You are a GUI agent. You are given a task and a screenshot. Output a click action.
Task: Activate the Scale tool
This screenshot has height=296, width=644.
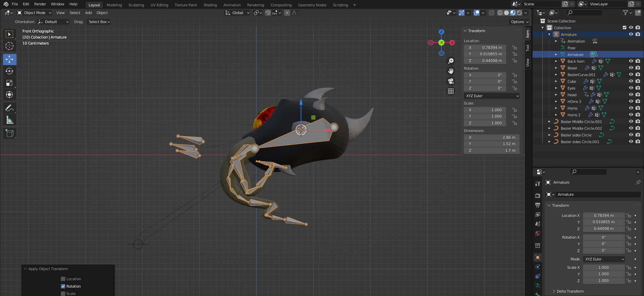pos(9,83)
